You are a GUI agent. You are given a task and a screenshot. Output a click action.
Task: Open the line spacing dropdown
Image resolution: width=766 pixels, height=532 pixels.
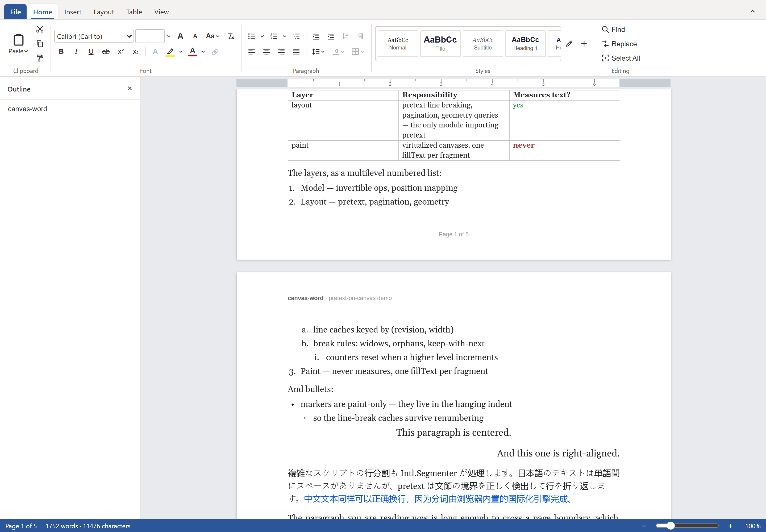tap(318, 51)
